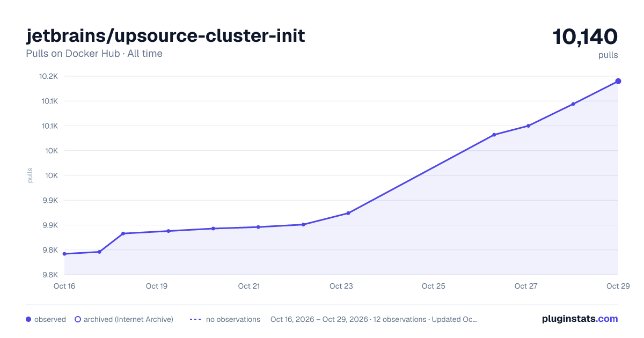
Task: Select the data point above the Oct 27 label
Action: coord(529,126)
